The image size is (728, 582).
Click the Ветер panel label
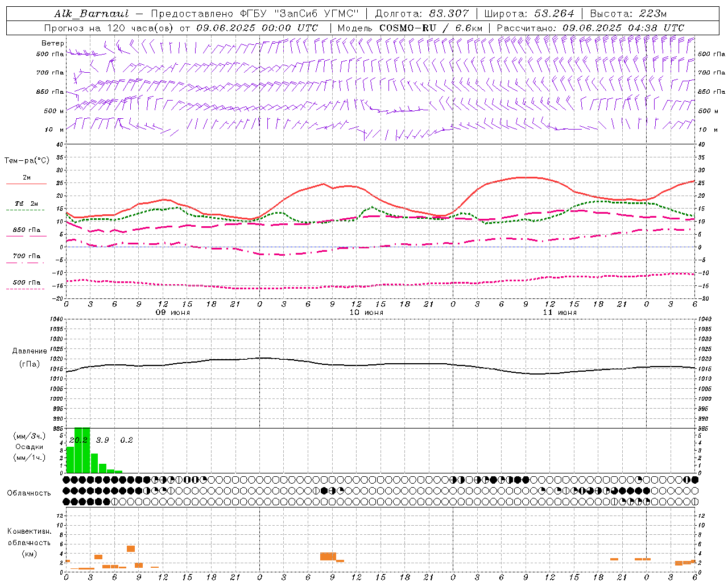pos(52,43)
